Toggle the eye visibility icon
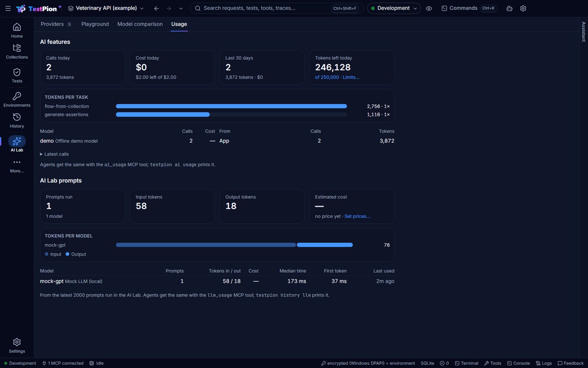588x368 pixels. [429, 8]
